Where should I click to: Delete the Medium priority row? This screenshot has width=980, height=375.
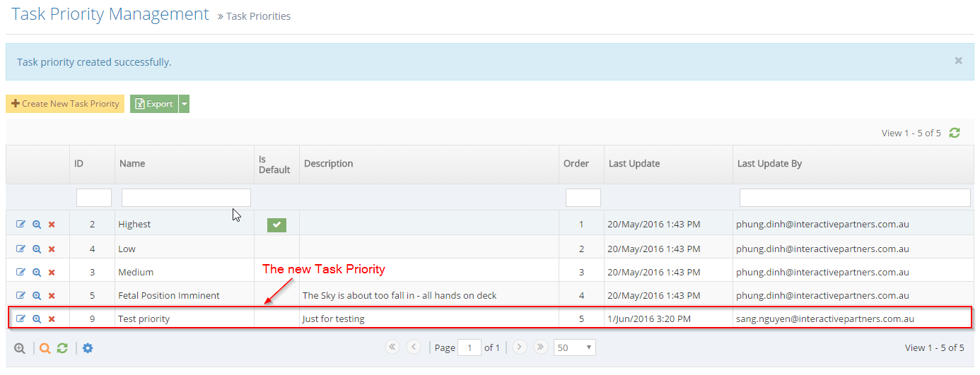(x=52, y=273)
